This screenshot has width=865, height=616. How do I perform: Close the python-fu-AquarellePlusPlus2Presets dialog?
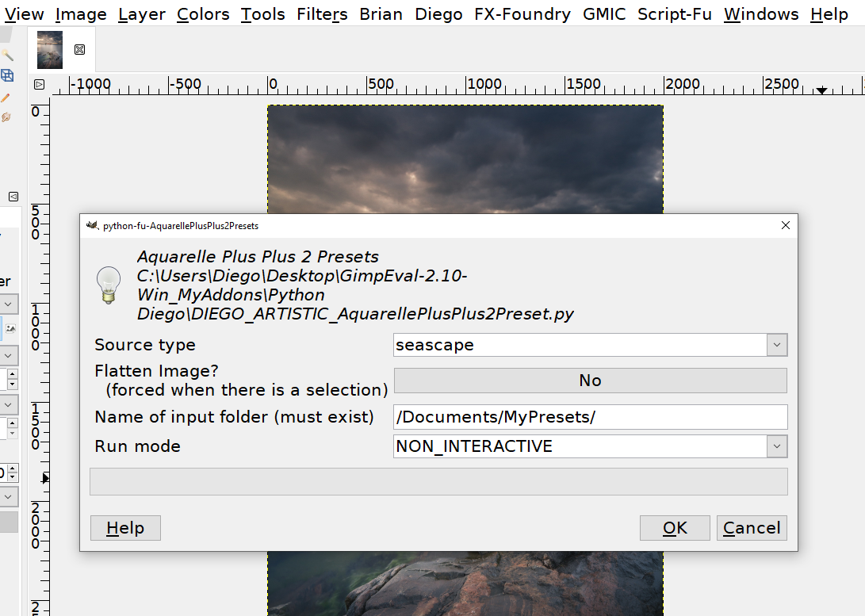point(786,225)
